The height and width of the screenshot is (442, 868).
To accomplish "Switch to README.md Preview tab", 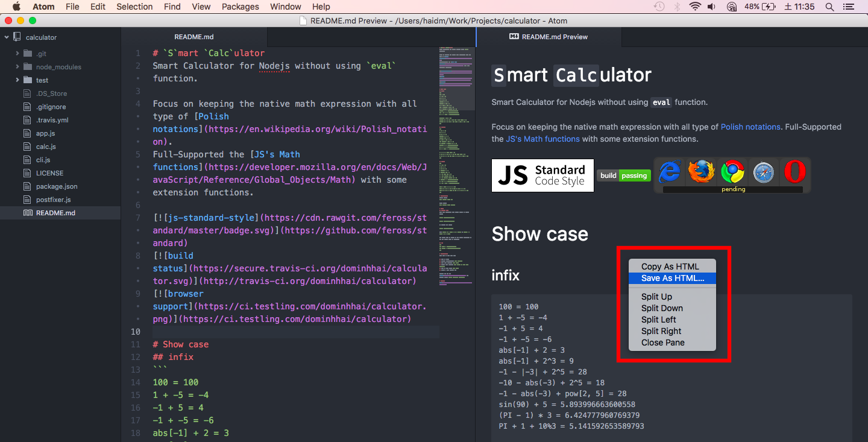I will [x=549, y=37].
